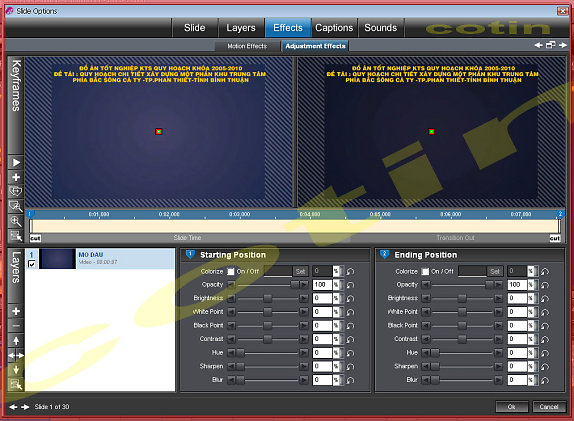574x421 pixels.
Task: Reset Ending Position Blur value
Action: pyautogui.click(x=545, y=380)
